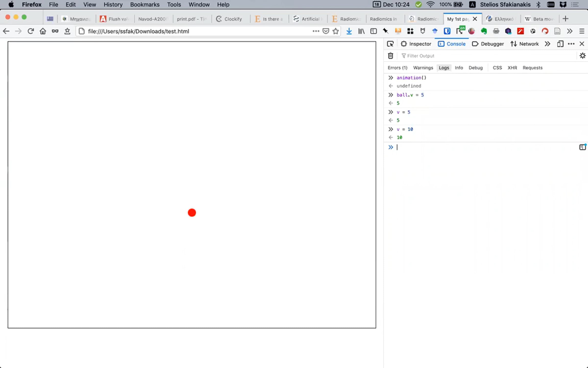Open Wi-Fi status in menu bar
This screenshot has height=368, width=588.
point(430,4)
